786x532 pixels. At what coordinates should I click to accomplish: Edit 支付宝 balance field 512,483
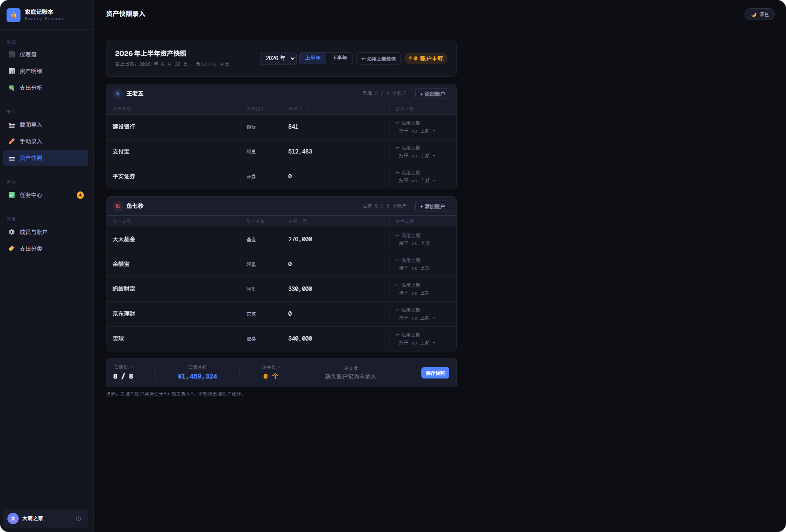tap(335, 152)
